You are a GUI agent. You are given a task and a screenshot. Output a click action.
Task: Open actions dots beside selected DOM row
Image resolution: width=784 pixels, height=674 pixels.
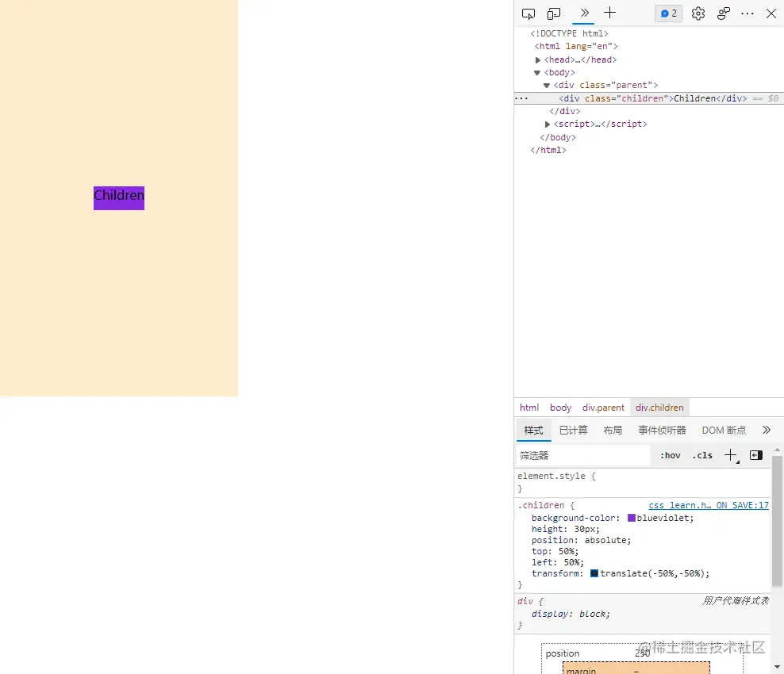tap(521, 98)
